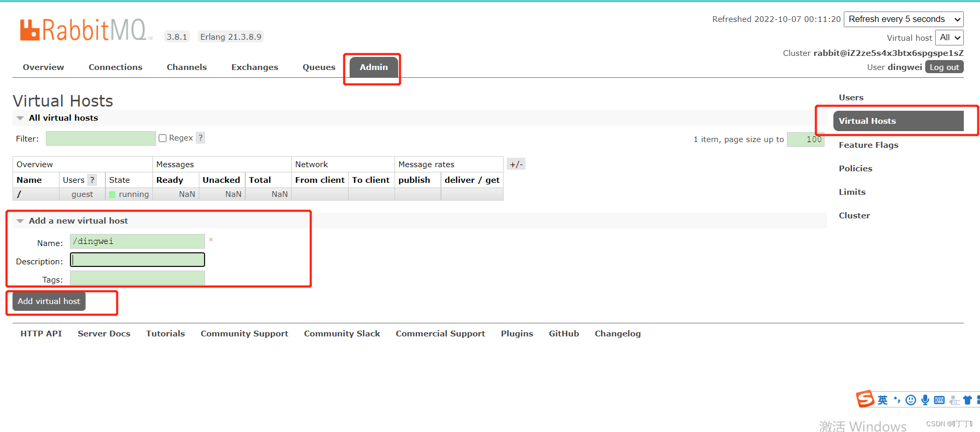This screenshot has width=980, height=432.
Task: Click the page size field showing 100
Action: (x=805, y=139)
